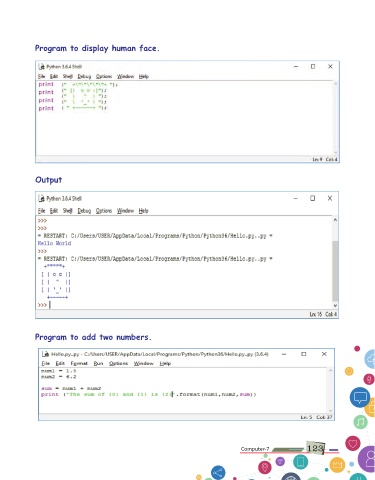The height and width of the screenshot is (480, 375).
Task: Open Shell menu in Output Shell window
Action: click(x=68, y=211)
